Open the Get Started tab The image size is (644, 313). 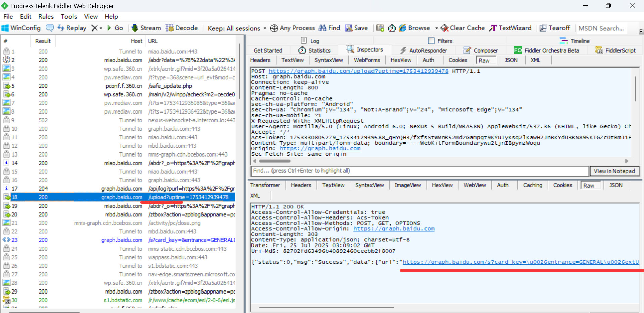click(x=268, y=50)
